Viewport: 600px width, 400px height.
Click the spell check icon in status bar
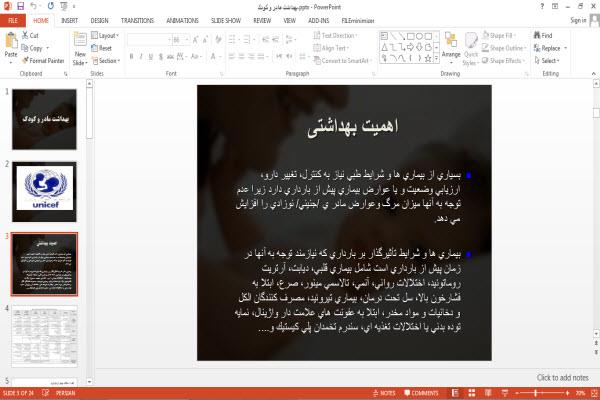(46, 393)
